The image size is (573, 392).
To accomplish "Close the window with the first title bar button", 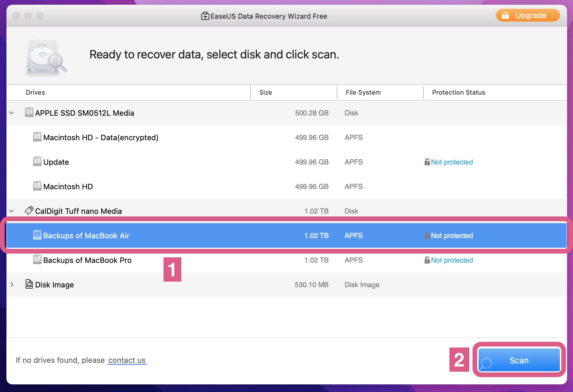I will point(16,16).
